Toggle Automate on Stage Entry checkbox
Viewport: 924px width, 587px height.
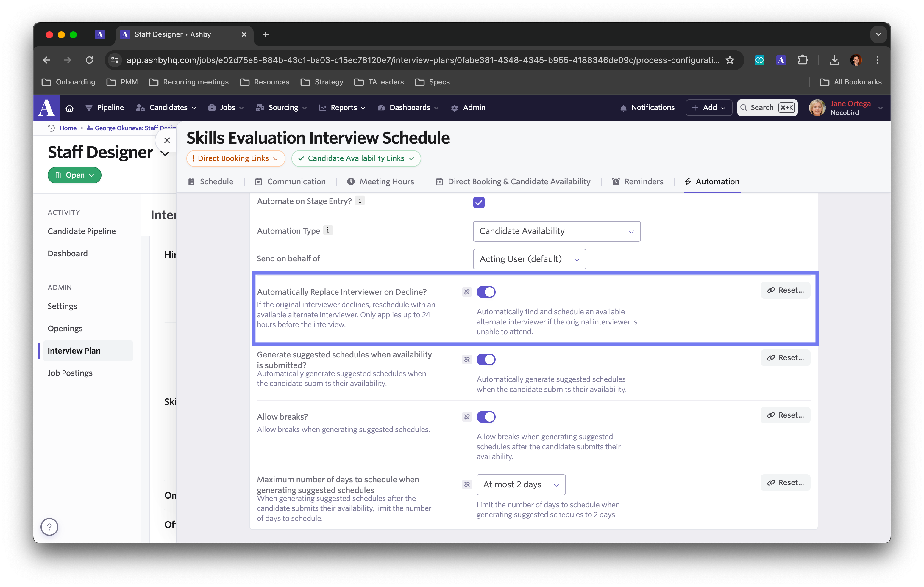point(479,203)
